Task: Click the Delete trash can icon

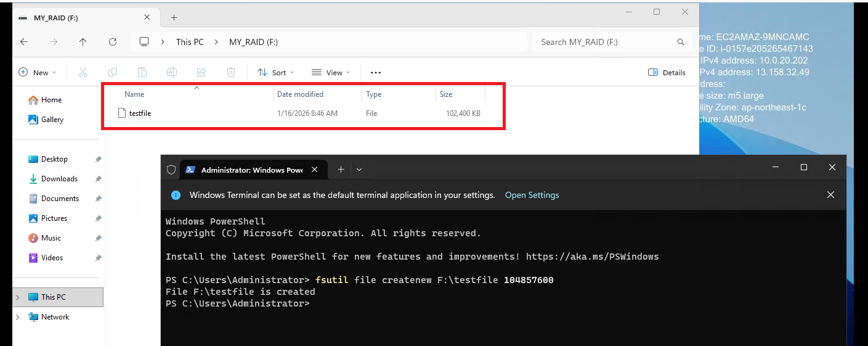Action: click(x=231, y=72)
